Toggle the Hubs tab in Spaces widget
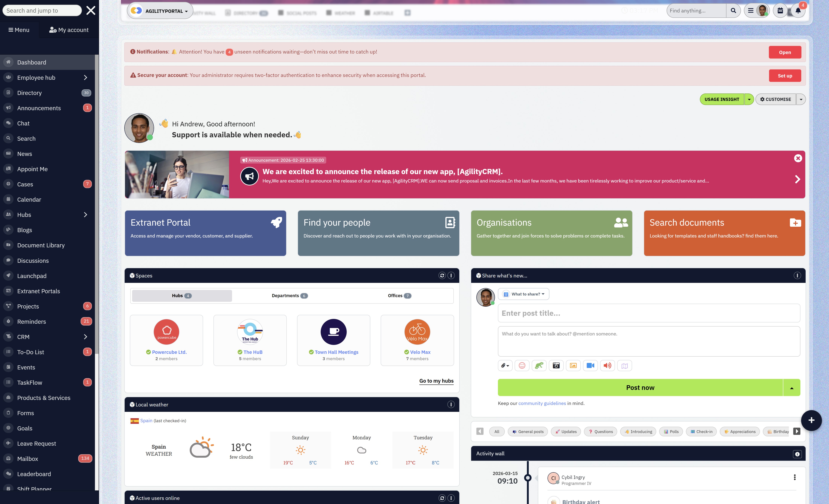 tap(181, 295)
